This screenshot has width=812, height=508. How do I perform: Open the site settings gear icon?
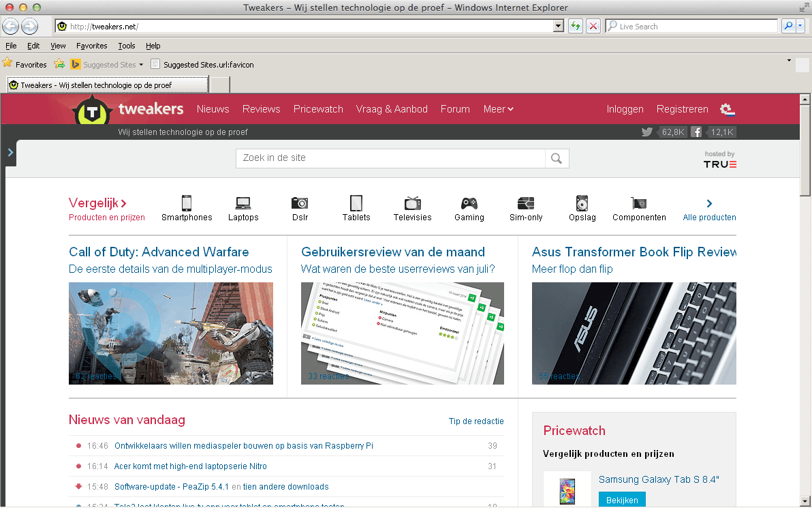coord(727,109)
